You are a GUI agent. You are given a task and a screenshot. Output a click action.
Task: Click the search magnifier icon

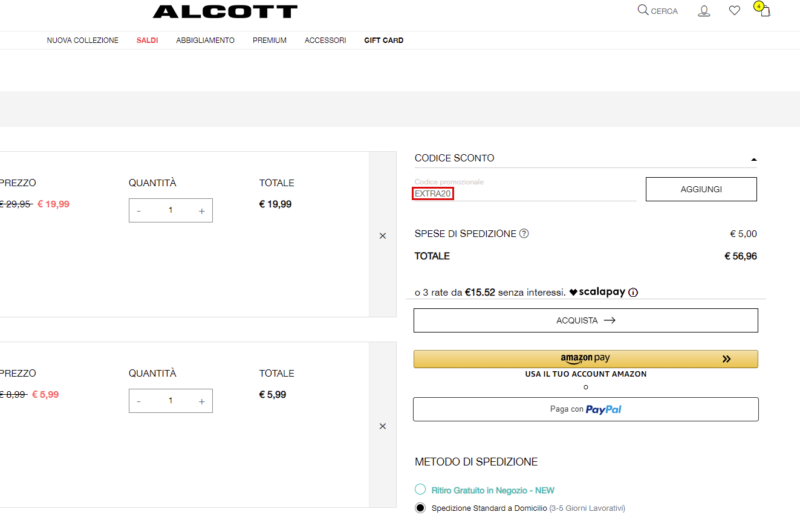click(x=643, y=10)
